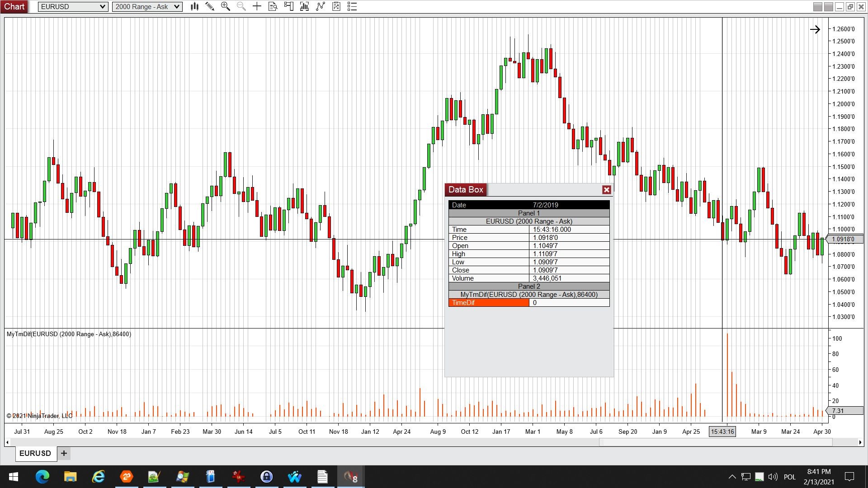868x488 pixels.
Task: Select the crosshair cursor icon
Action: pos(257,6)
